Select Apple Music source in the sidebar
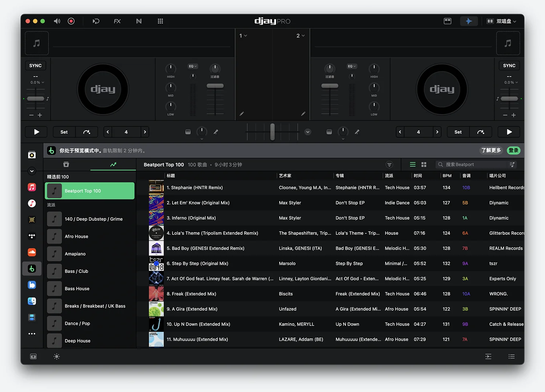Image resolution: width=545 pixels, height=392 pixels. [x=32, y=187]
